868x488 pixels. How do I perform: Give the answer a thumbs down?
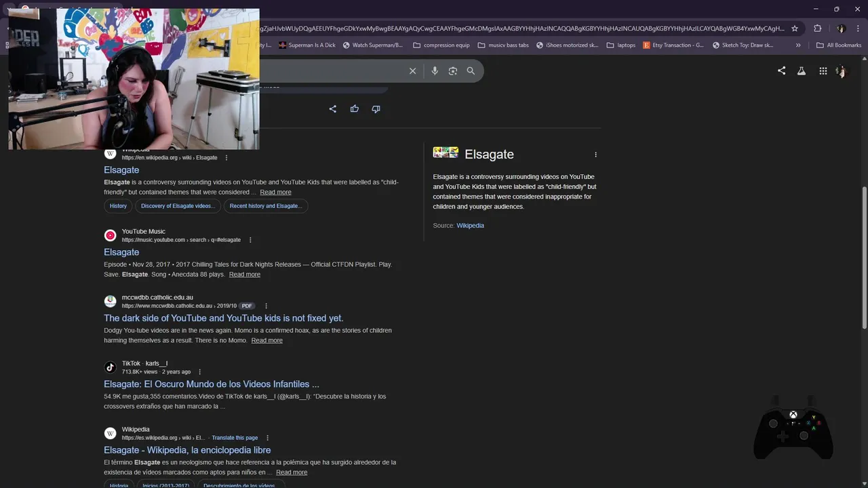coord(376,109)
